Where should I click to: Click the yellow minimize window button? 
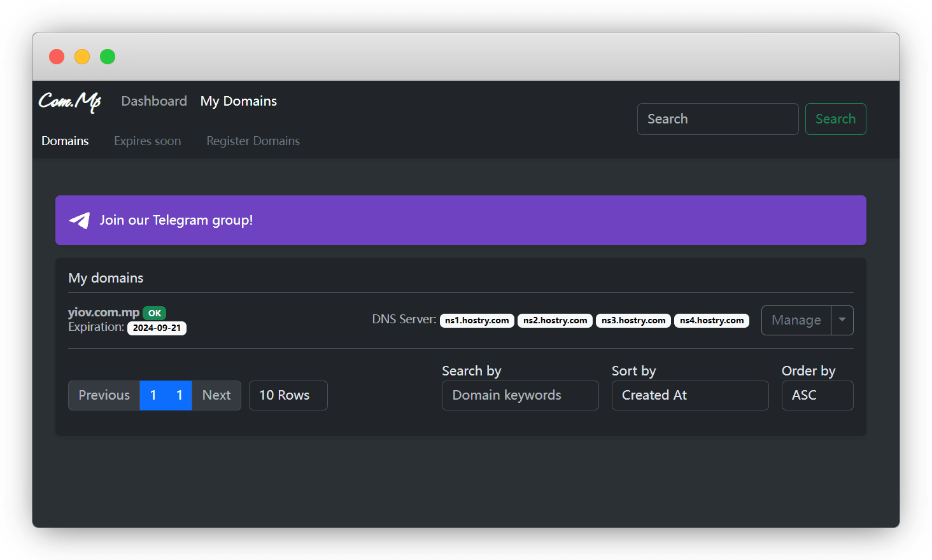pyautogui.click(x=82, y=57)
